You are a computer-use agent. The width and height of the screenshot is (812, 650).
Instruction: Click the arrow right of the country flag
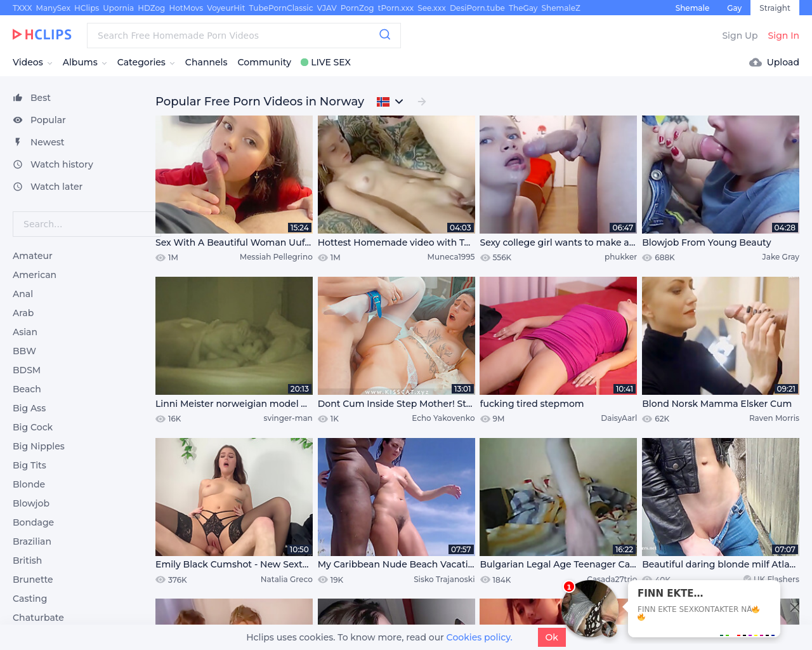click(x=422, y=102)
